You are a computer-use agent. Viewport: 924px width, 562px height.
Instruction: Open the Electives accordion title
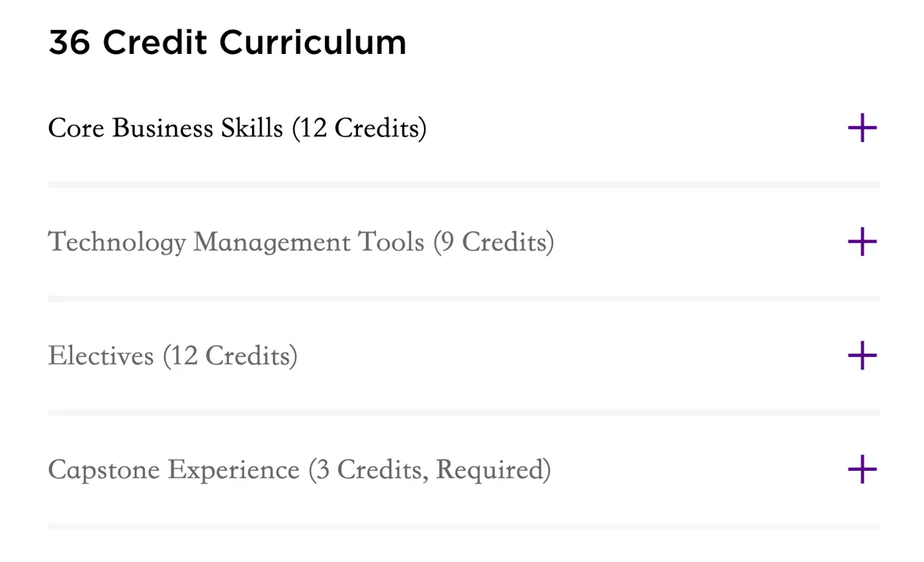pos(101,356)
